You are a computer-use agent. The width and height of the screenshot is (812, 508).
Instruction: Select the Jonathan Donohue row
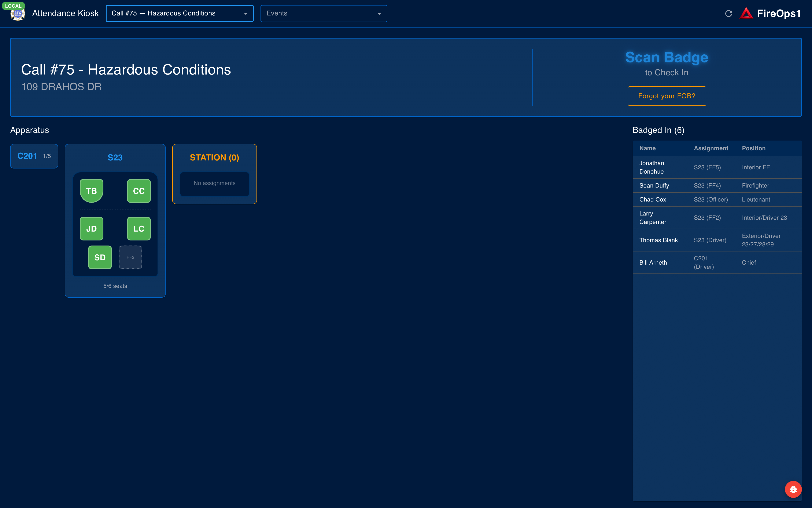(x=717, y=167)
